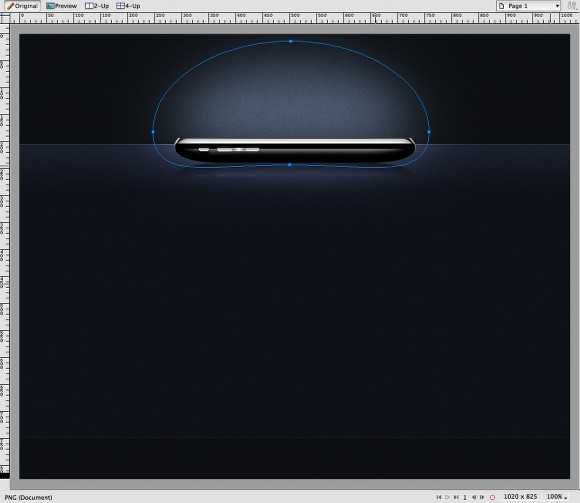The image size is (580, 503).
Task: Click the PNG (Document) status text
Action: (x=28, y=497)
